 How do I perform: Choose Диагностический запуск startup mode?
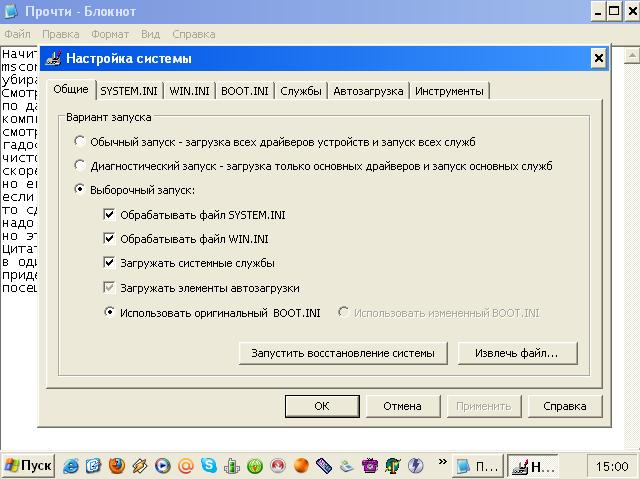tap(80, 166)
